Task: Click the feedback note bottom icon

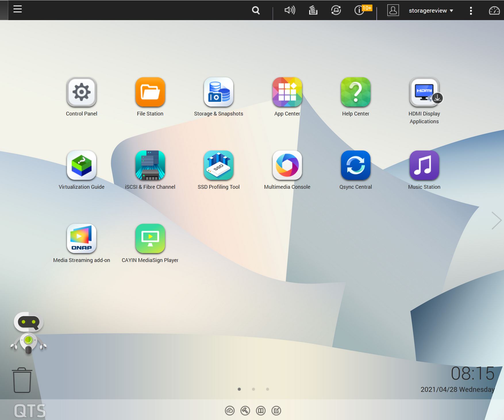Action: 276,411
